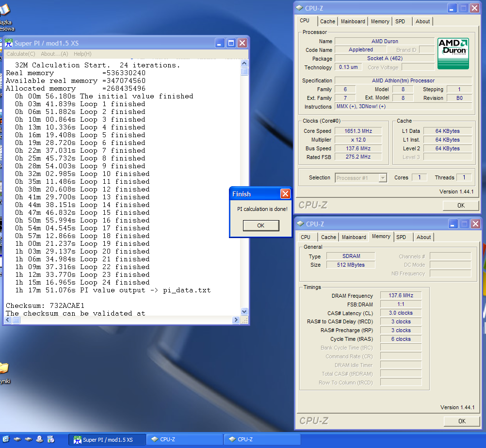Open the Processor #1 selection dropdown
Image resolution: width=486 pixels, height=448 pixels.
[x=361, y=178]
